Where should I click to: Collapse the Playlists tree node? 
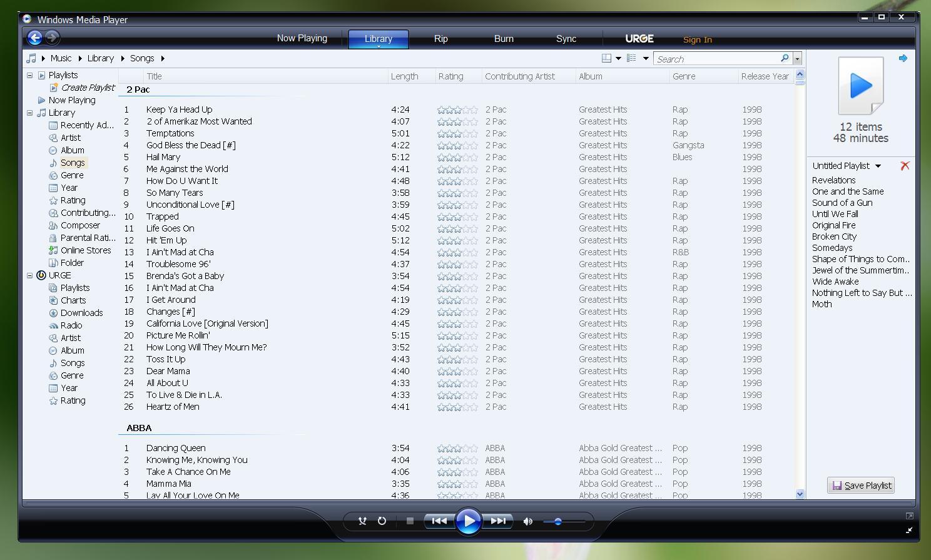[29, 75]
